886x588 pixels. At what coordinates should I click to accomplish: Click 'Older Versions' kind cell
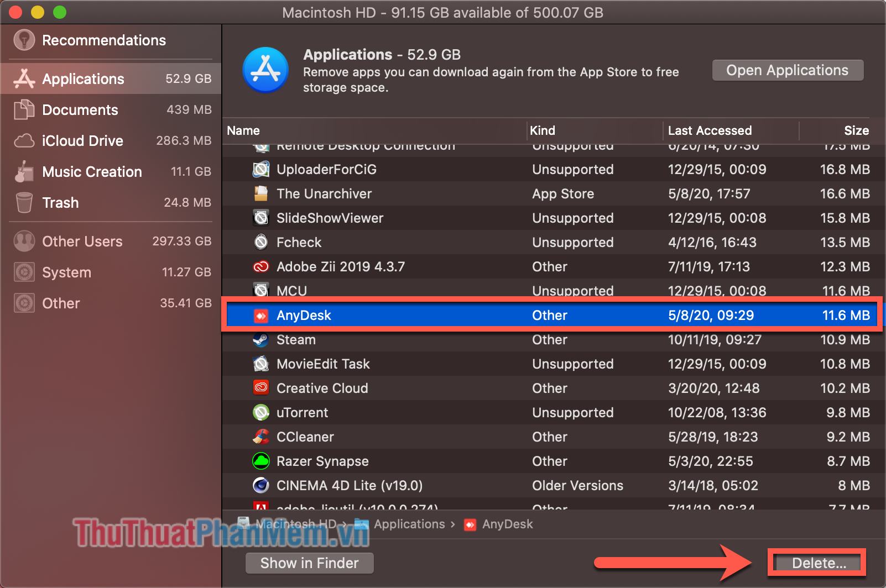577,485
